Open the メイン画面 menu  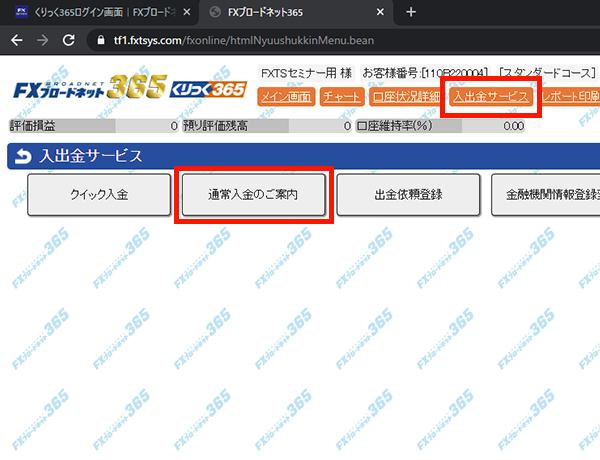pyautogui.click(x=285, y=97)
